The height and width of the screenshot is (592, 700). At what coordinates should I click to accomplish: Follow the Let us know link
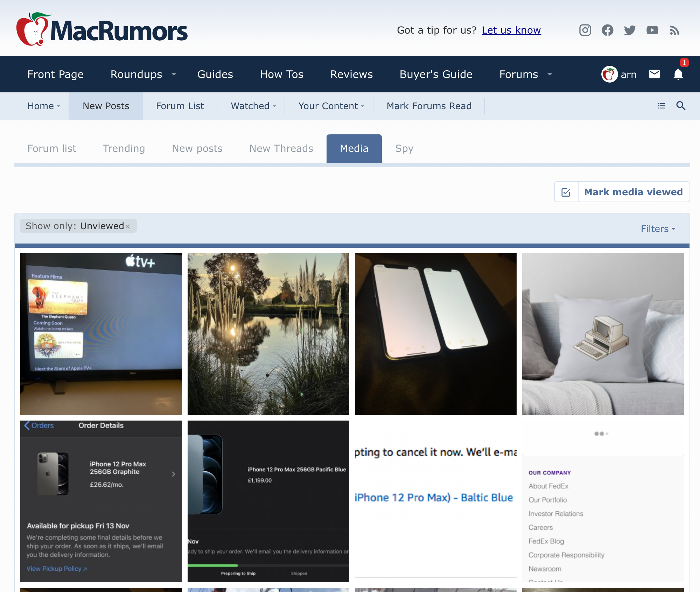coord(511,30)
